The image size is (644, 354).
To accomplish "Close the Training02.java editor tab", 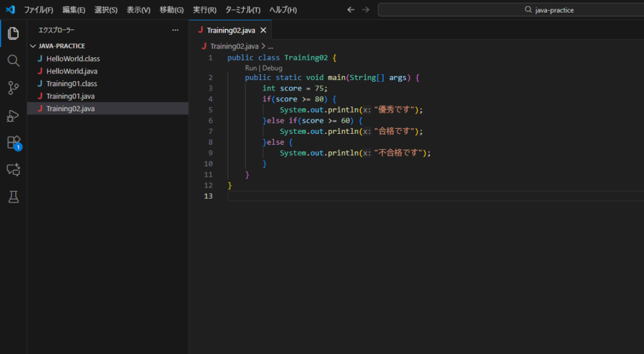I will tap(264, 30).
